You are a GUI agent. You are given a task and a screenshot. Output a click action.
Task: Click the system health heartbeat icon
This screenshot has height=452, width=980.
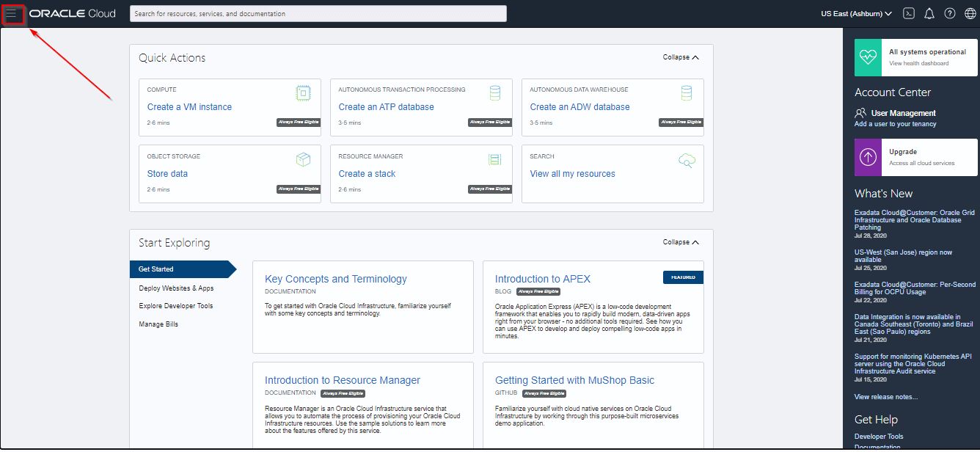[868, 57]
